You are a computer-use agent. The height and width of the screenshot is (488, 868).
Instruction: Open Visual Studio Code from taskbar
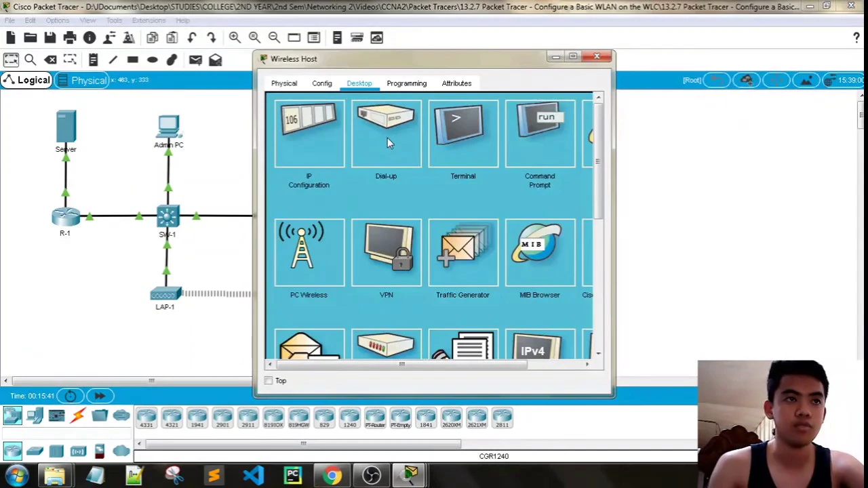[253, 475]
